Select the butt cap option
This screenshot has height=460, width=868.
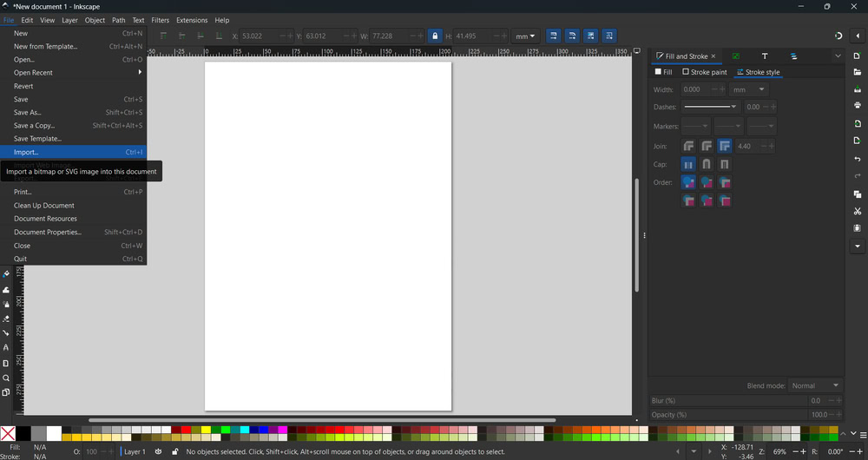(688, 164)
